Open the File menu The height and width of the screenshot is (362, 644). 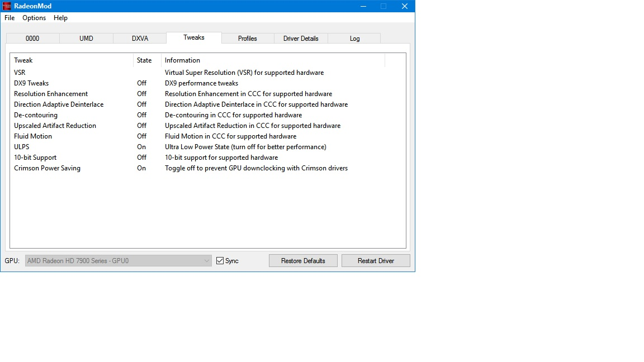tap(10, 18)
